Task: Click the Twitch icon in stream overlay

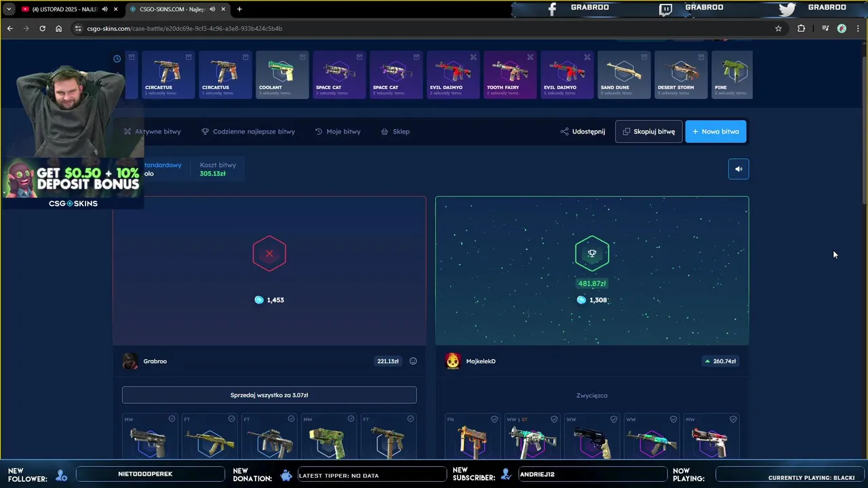Action: tap(666, 9)
